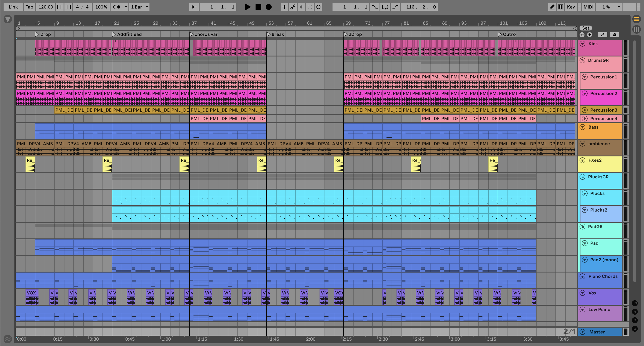Fold the Kick track

click(x=582, y=44)
